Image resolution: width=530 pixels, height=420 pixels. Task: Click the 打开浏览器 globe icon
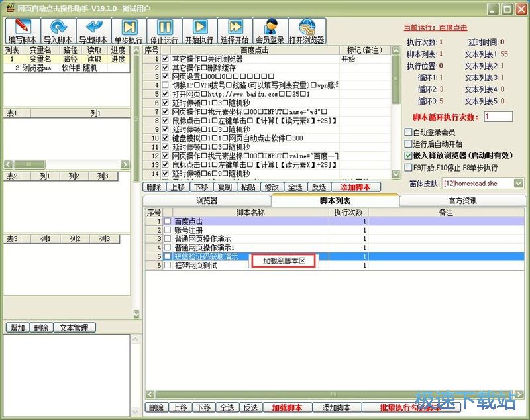click(x=307, y=31)
